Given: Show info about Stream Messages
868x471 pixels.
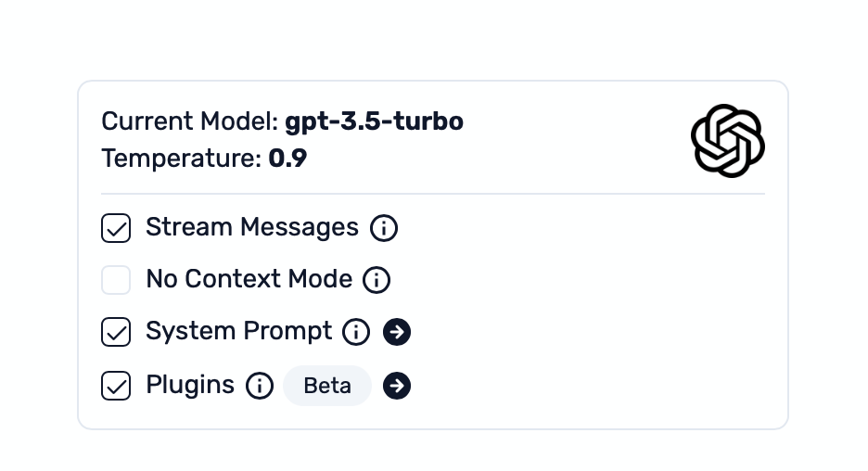Looking at the screenshot, I should [384, 228].
